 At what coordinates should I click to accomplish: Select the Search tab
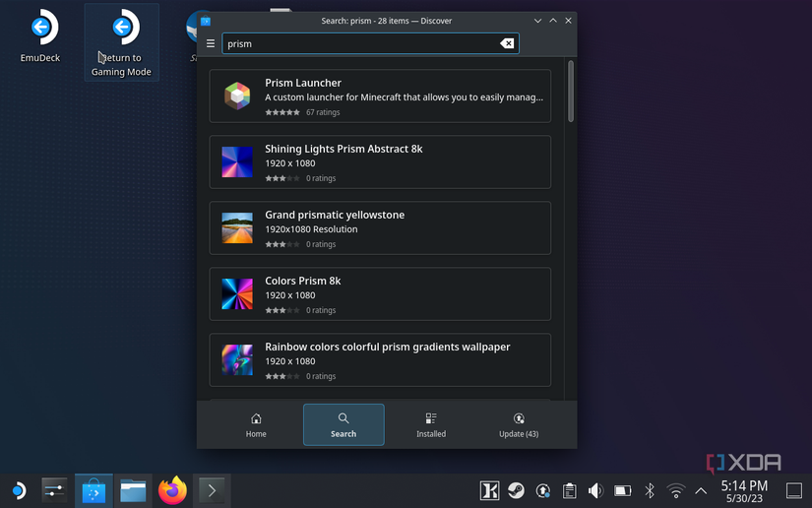tap(344, 424)
